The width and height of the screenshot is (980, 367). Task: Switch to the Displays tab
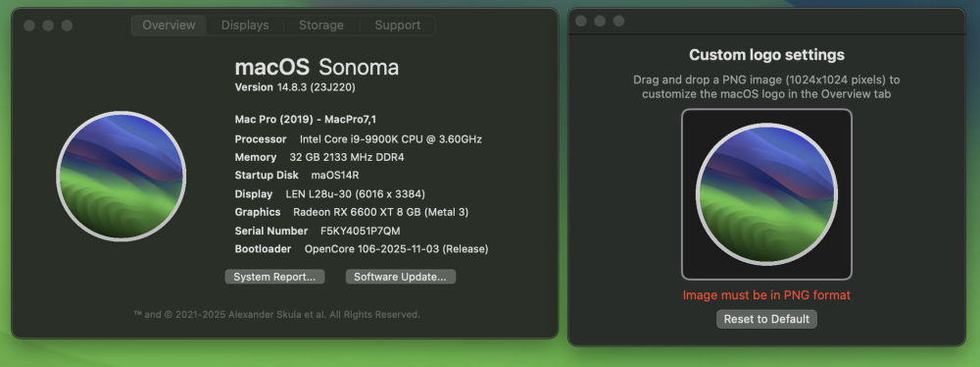245,26
